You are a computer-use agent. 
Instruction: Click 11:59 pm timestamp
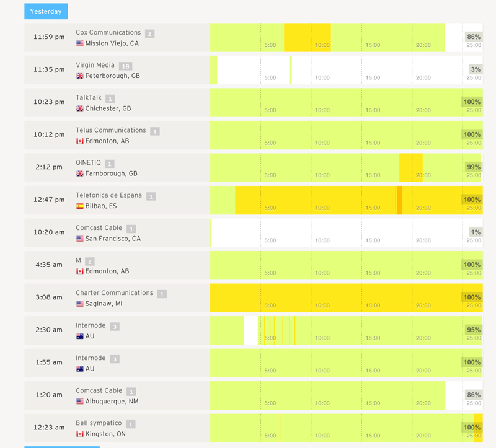click(x=49, y=37)
